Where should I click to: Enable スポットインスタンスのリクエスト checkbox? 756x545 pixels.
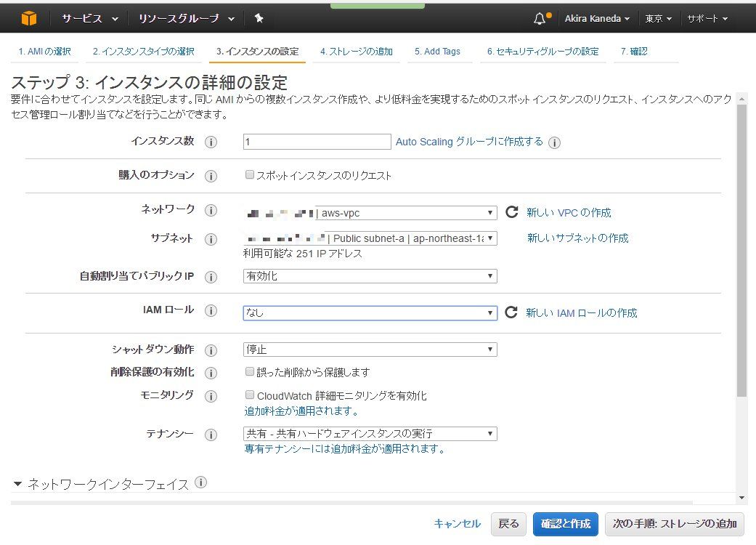pos(250,175)
